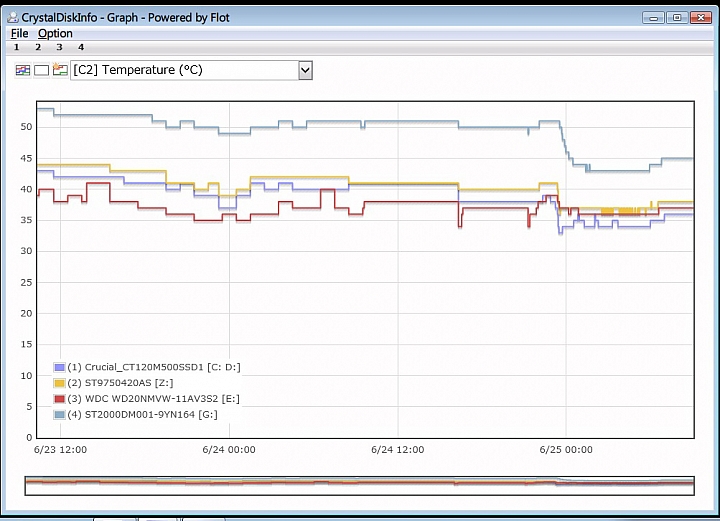The width and height of the screenshot is (720, 521).
Task: Select legend entry (4) ST2000DM001-9YN164 [G:]
Action: (x=142, y=415)
